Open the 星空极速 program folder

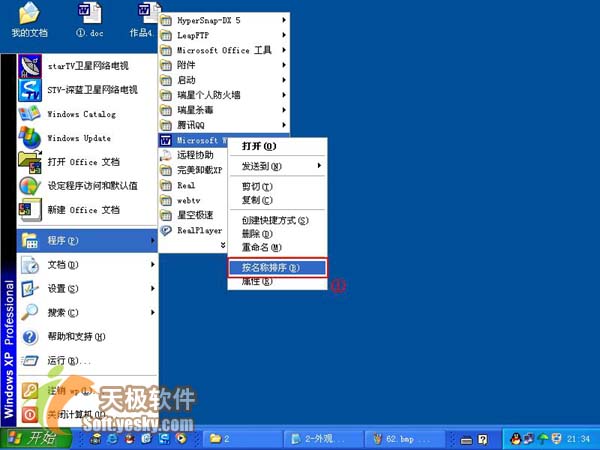(193, 215)
